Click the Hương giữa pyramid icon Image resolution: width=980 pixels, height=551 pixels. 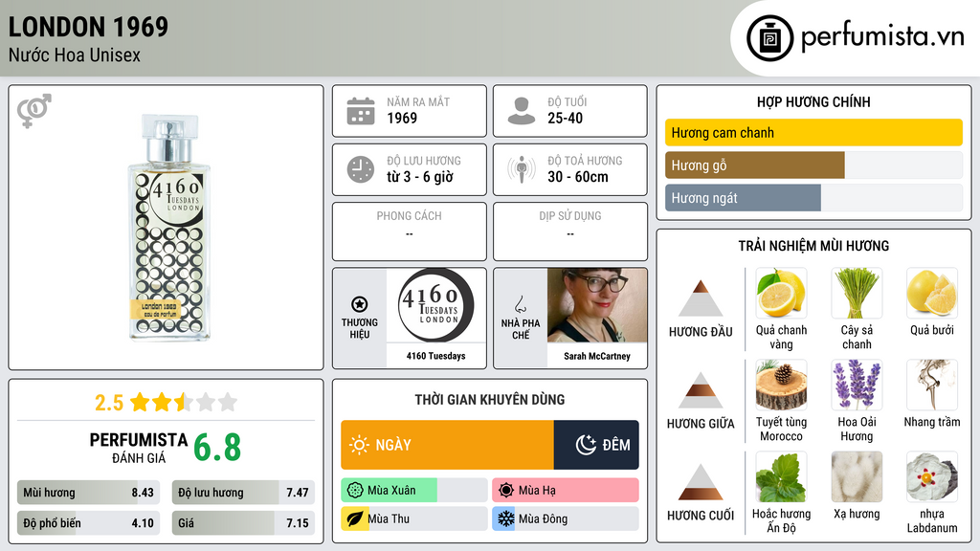[701, 390]
